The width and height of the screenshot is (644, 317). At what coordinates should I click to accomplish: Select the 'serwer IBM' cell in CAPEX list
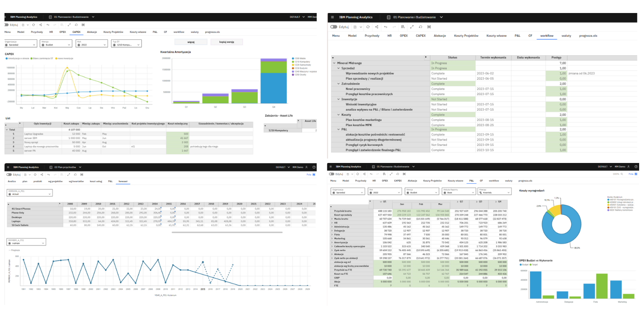coord(43,138)
